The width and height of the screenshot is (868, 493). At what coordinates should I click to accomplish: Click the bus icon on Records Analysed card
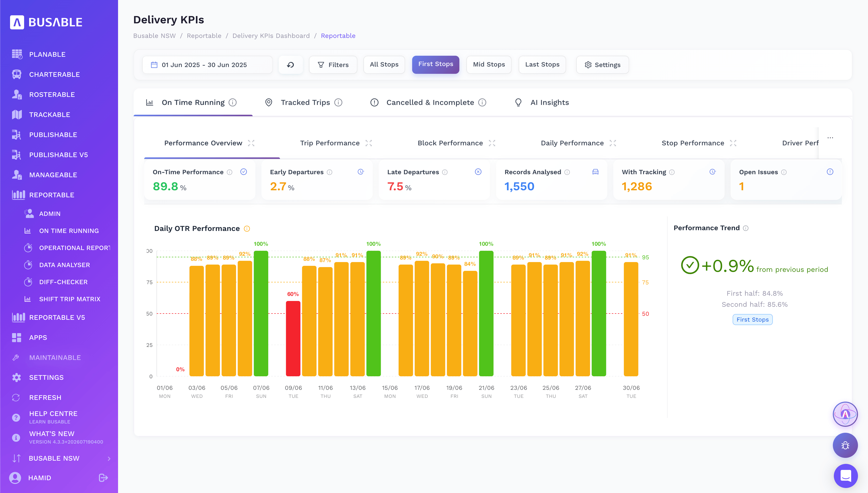(595, 172)
